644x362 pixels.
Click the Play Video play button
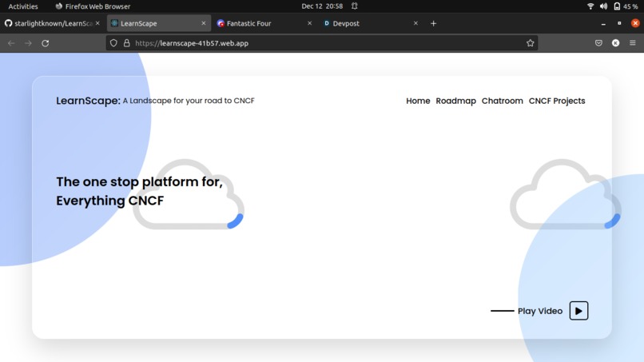(x=578, y=311)
